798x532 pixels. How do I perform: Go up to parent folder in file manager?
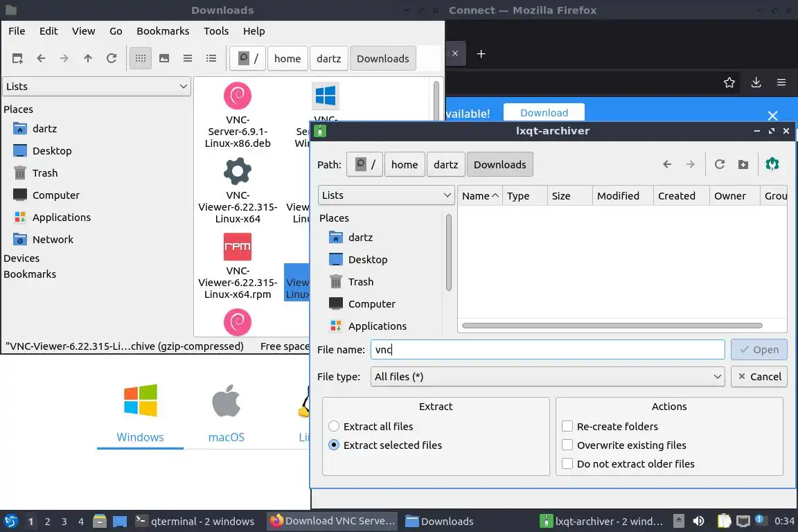87,58
